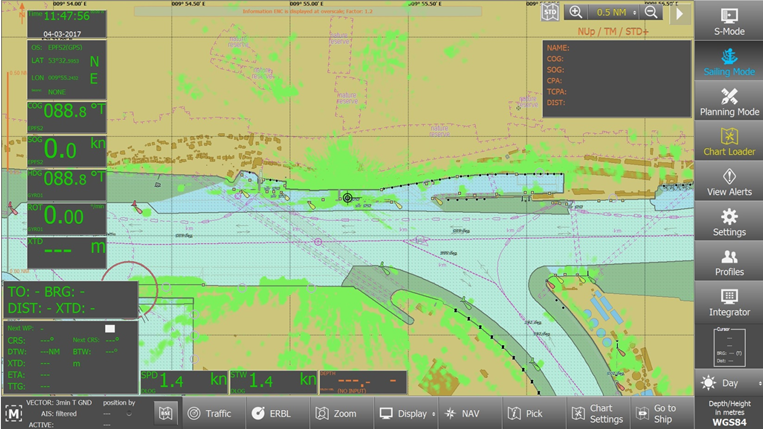Click the COG 088.8 readout

tap(67, 117)
